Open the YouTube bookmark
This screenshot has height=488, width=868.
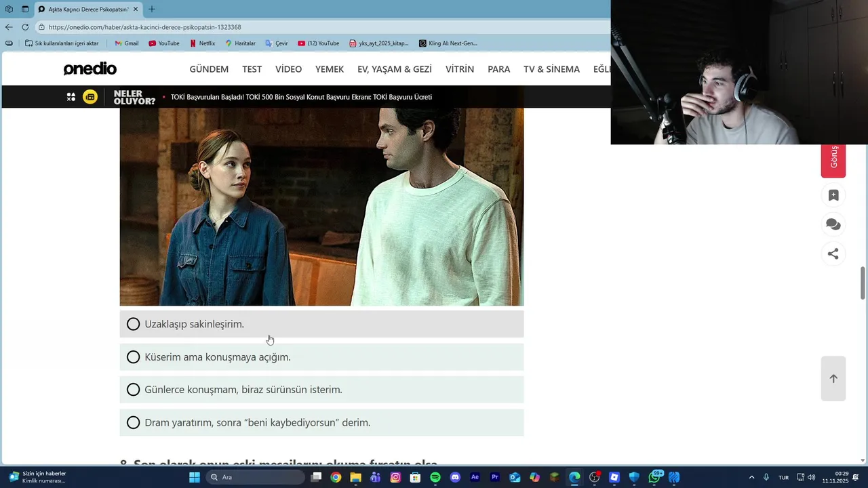click(164, 43)
